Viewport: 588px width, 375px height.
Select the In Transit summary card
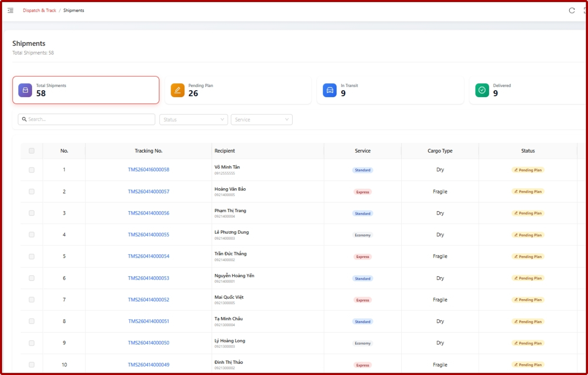[x=390, y=90]
